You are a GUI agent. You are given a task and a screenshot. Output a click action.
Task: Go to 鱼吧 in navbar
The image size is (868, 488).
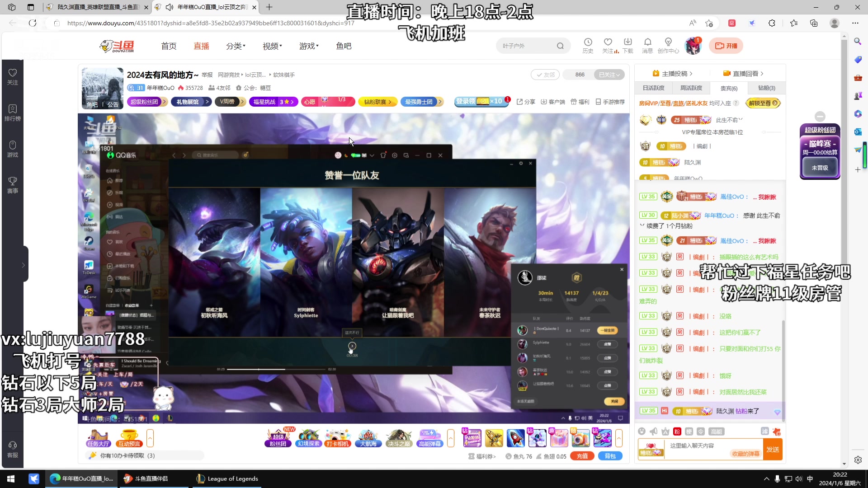[344, 46]
